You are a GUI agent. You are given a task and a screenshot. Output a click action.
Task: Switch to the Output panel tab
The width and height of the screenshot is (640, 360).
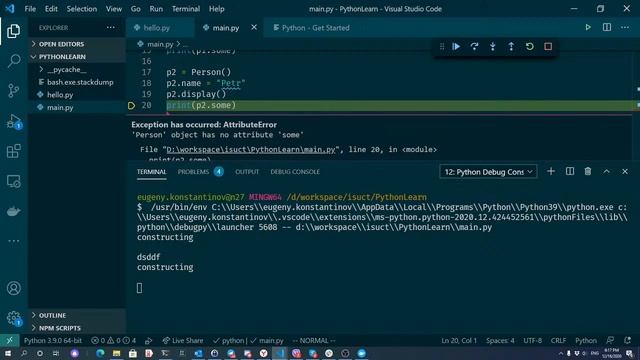click(x=247, y=172)
